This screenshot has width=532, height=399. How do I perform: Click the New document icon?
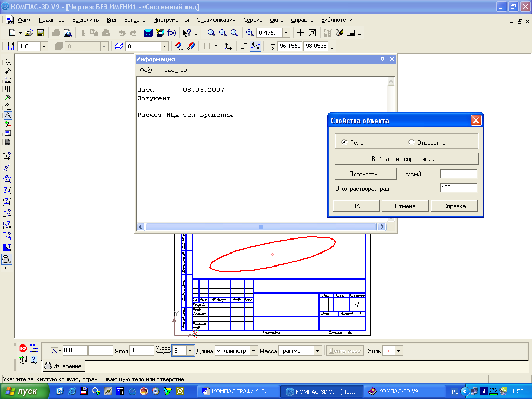(x=12, y=33)
